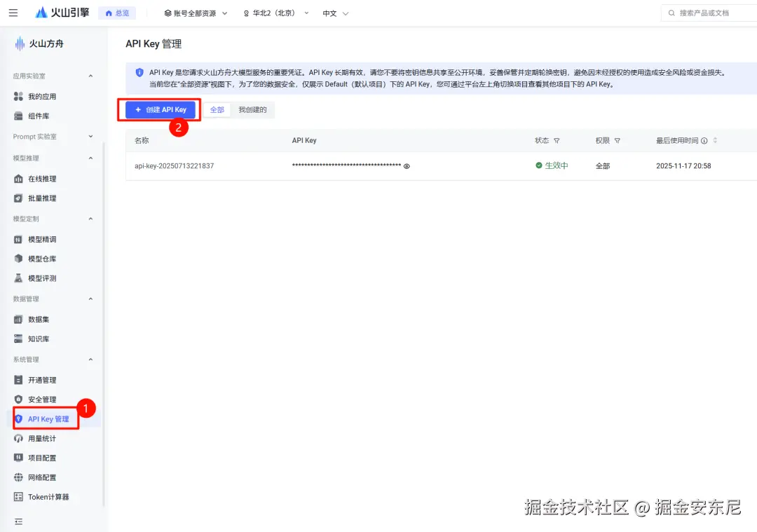757x532 pixels.
Task: Open the hamburger main menu
Action: pyautogui.click(x=13, y=13)
